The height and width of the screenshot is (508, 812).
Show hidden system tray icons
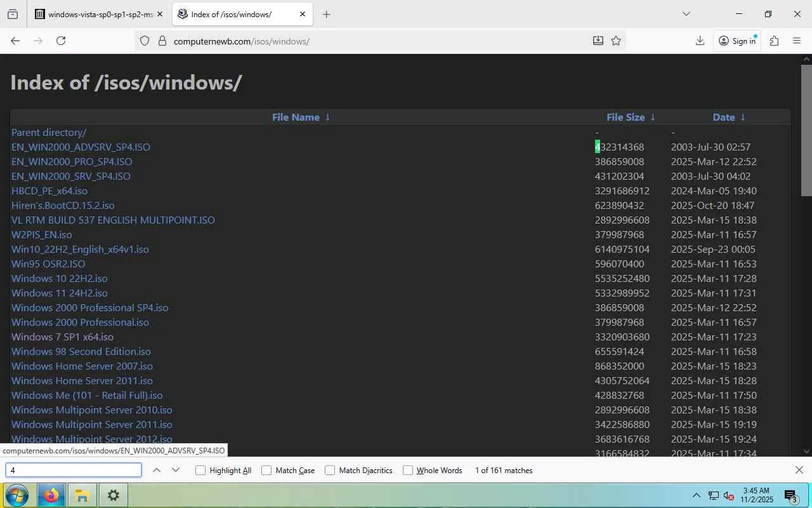[x=696, y=495]
